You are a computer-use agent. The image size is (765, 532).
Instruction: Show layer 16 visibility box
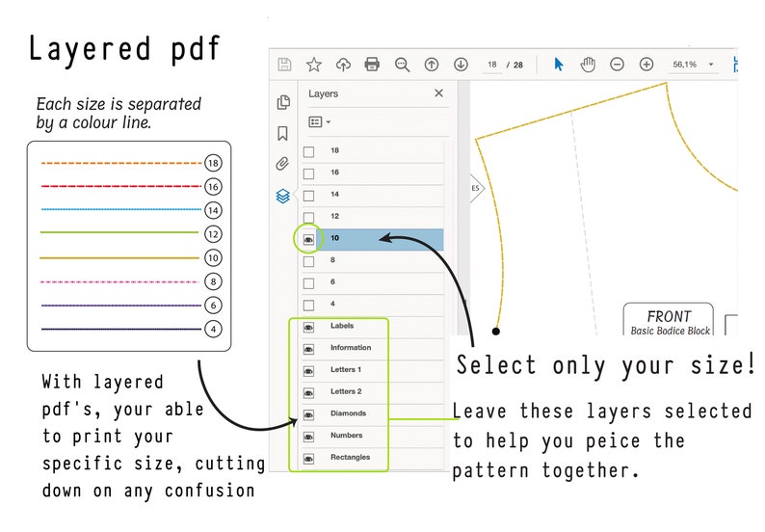tap(309, 173)
